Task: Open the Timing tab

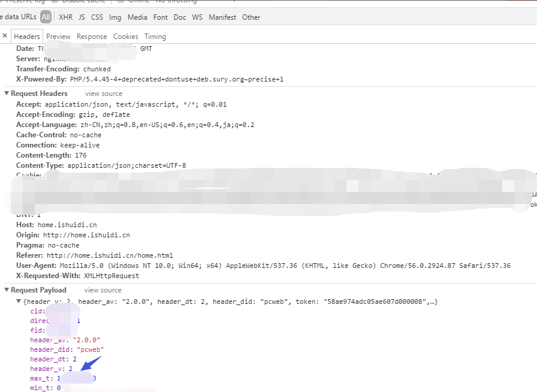Action: tap(155, 37)
